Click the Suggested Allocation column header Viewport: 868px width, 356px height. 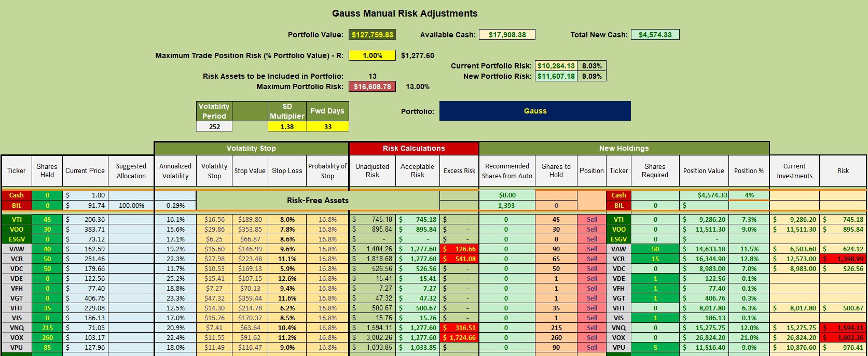131,171
